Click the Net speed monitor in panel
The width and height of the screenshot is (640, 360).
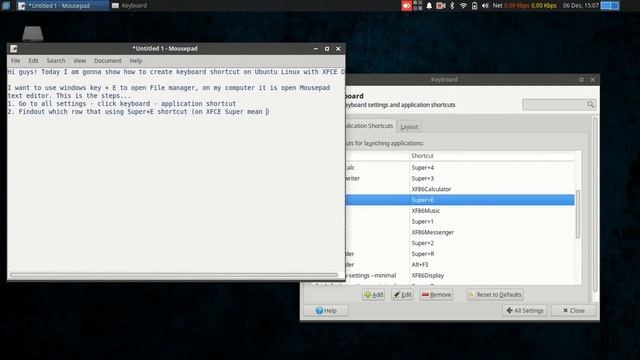pyautogui.click(x=524, y=6)
